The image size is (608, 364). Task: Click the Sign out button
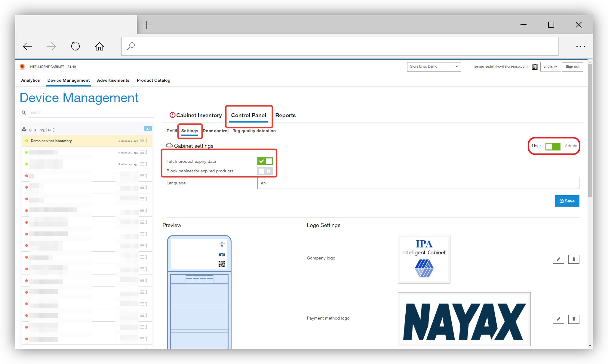point(572,67)
